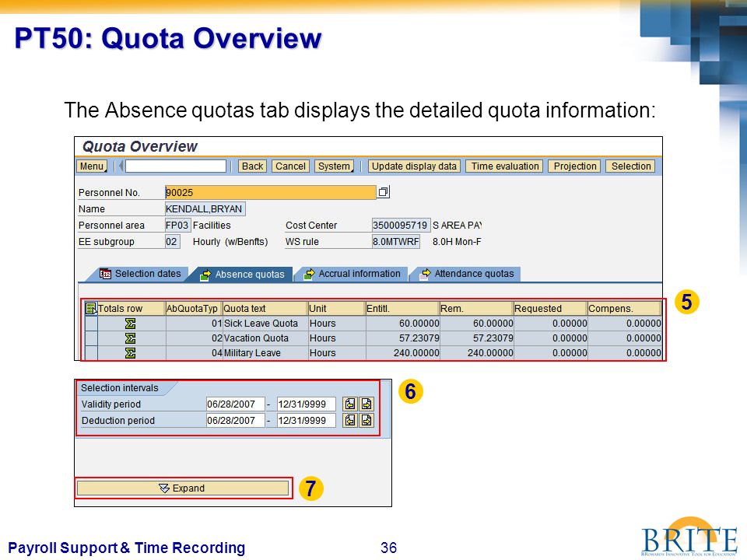Image resolution: width=747 pixels, height=560 pixels.
Task: Switch to the Absence quotas tab
Action: coord(242,275)
